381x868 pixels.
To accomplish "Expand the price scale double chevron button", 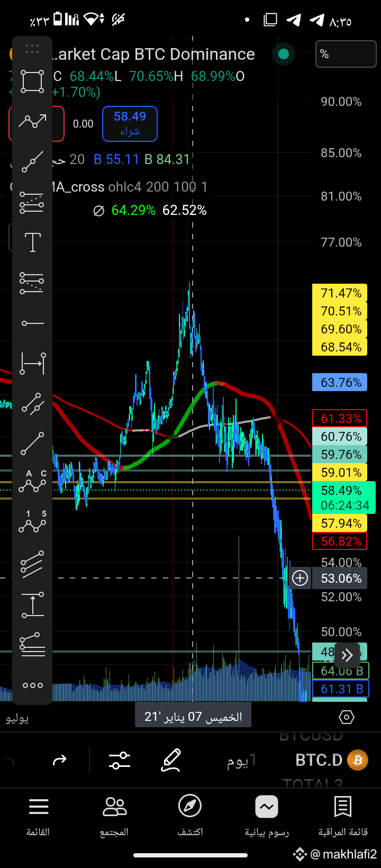I will tap(347, 655).
